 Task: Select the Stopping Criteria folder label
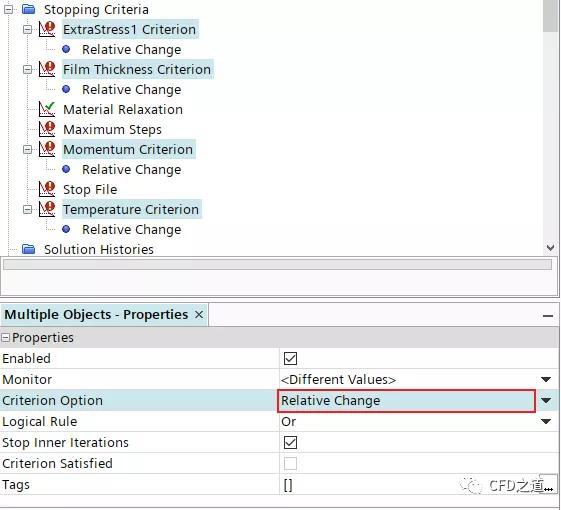pyautogui.click(x=96, y=10)
